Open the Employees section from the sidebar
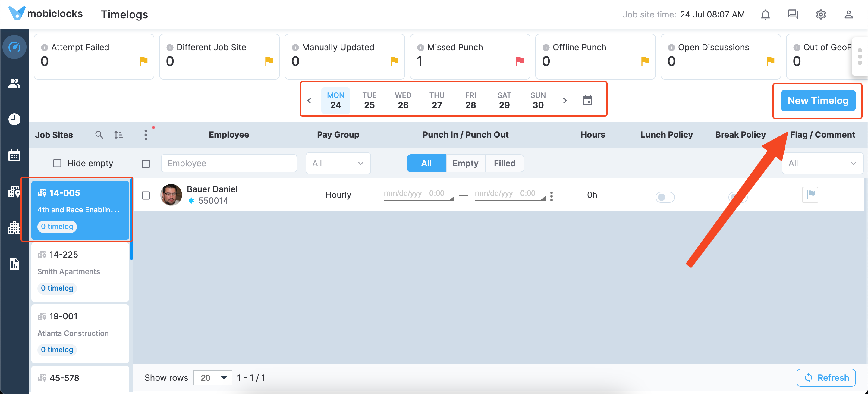The height and width of the screenshot is (394, 868). [x=14, y=83]
